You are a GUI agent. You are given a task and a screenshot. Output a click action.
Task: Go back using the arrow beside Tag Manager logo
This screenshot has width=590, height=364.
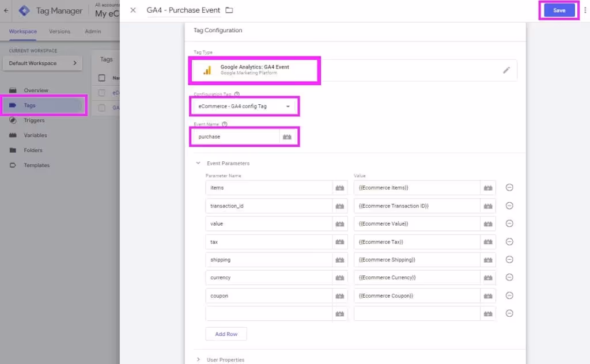click(6, 10)
